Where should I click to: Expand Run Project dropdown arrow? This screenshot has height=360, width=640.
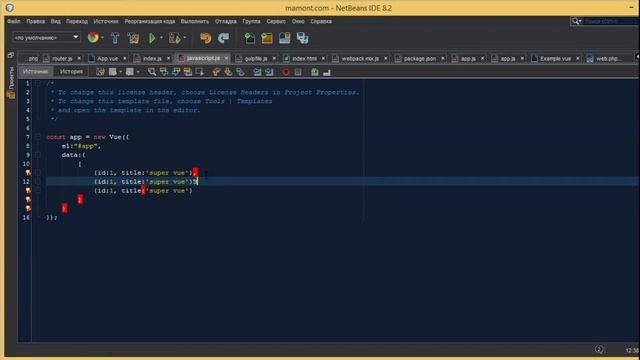click(x=161, y=38)
